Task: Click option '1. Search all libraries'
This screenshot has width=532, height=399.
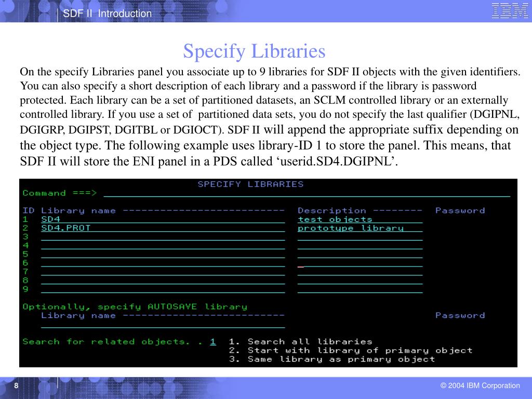Action: tap(301, 342)
